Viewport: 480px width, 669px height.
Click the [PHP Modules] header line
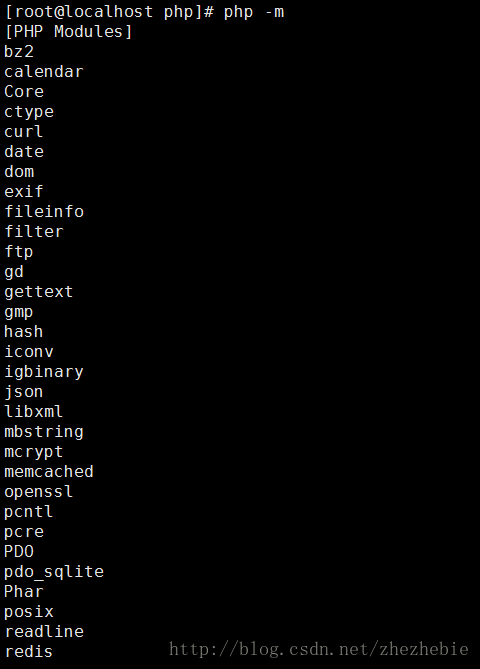coord(68,32)
